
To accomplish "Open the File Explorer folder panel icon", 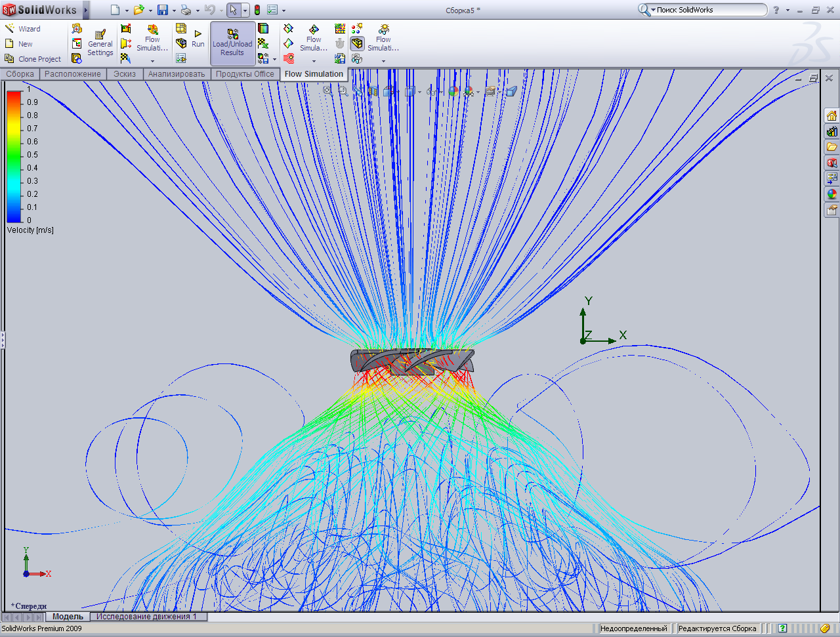I will point(832,147).
